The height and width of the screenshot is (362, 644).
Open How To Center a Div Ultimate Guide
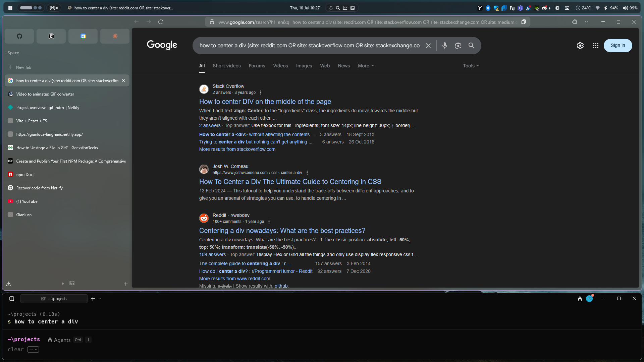(x=290, y=182)
